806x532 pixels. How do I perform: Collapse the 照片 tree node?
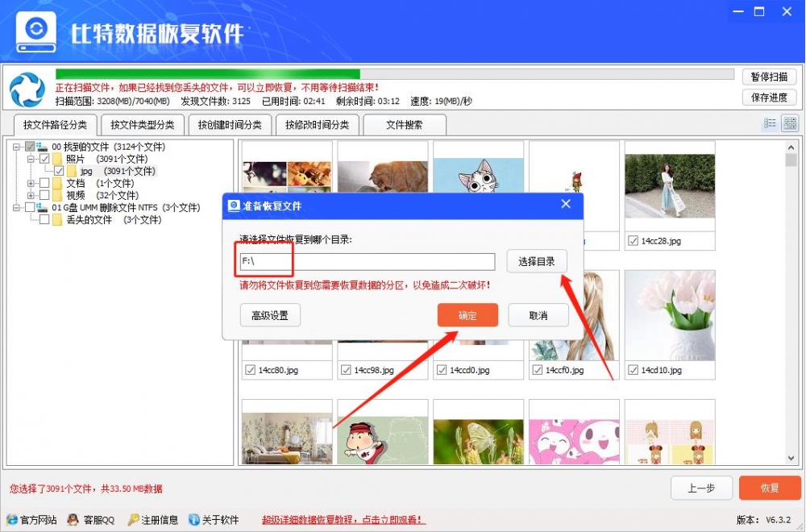coord(31,160)
